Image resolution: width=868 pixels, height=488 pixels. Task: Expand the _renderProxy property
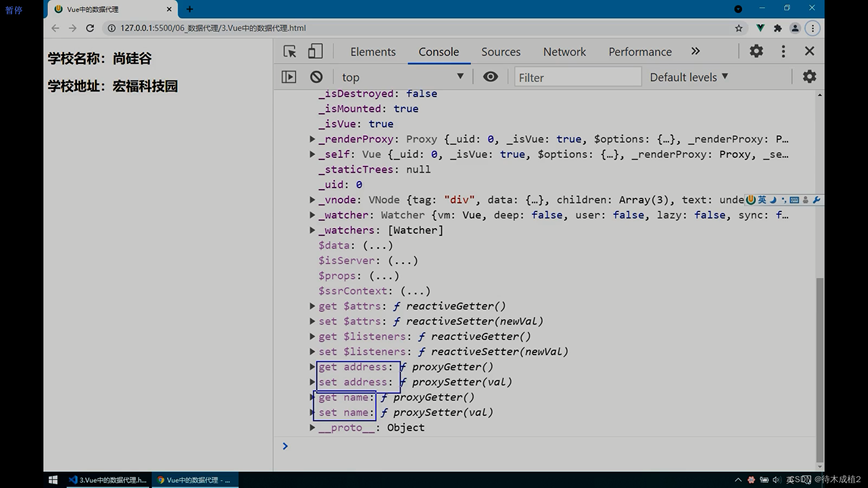(312, 139)
